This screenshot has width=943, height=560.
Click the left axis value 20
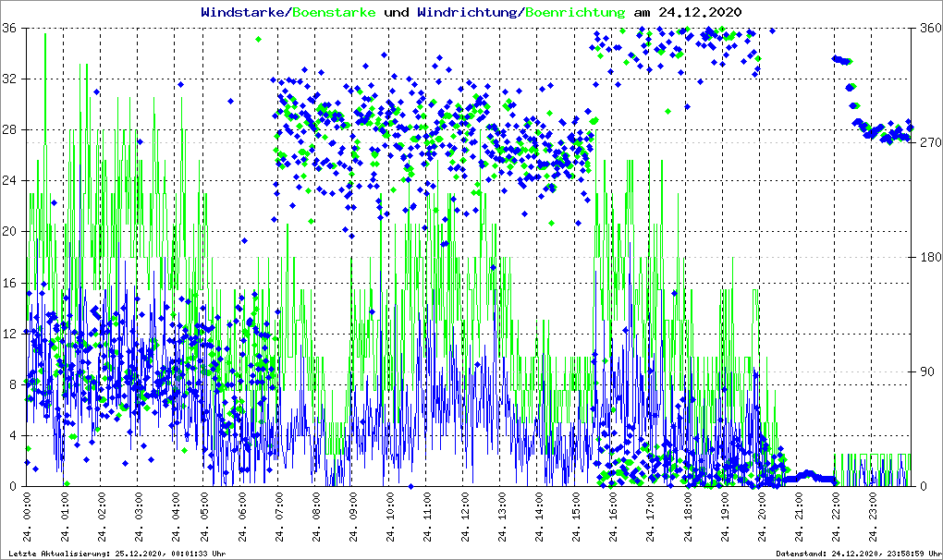[10, 232]
